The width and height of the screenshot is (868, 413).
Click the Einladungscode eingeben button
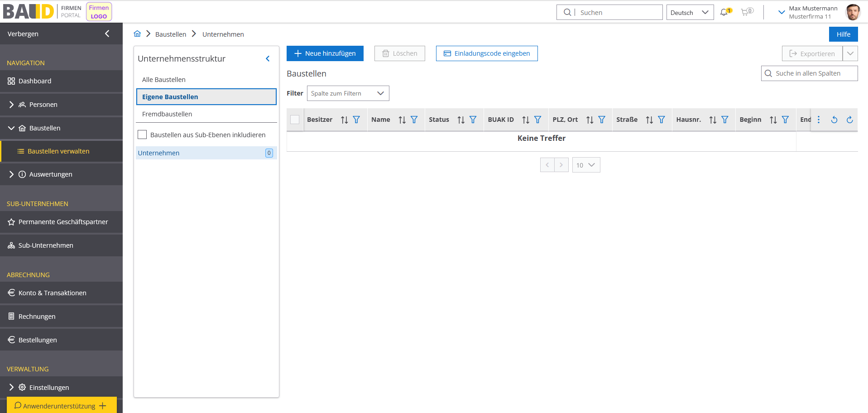486,53
